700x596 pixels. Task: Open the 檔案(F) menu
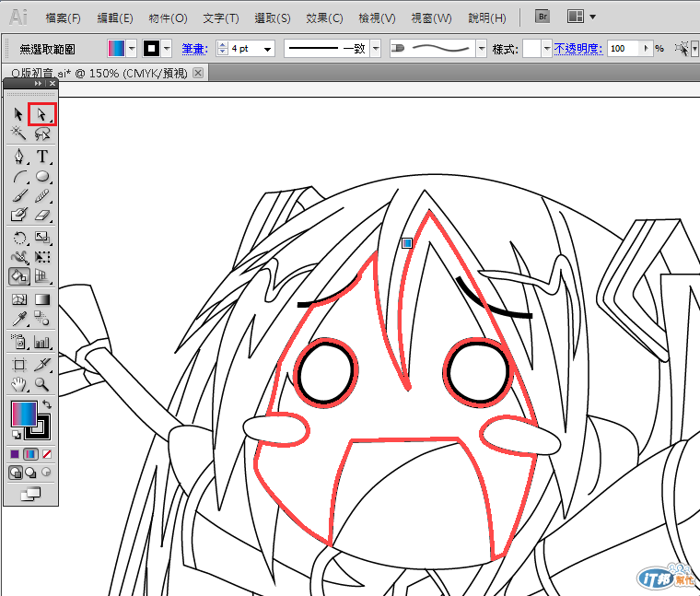(x=63, y=18)
